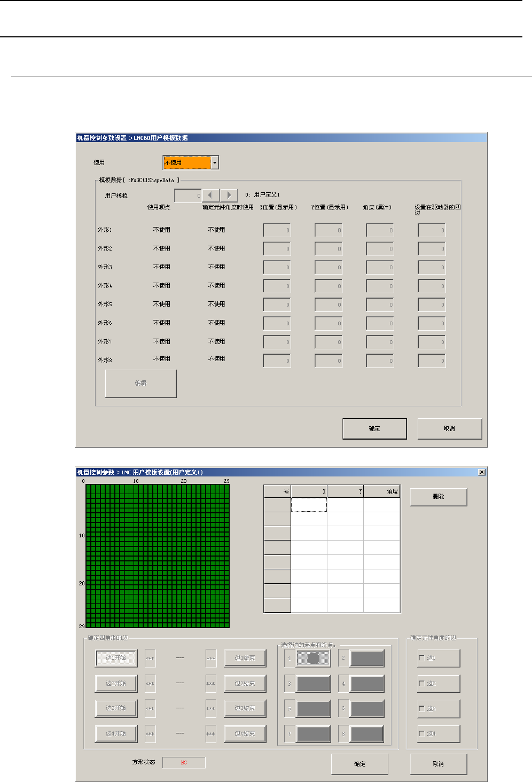
Task: Click the X位置 field for 外形1
Action: pyautogui.click(x=277, y=230)
